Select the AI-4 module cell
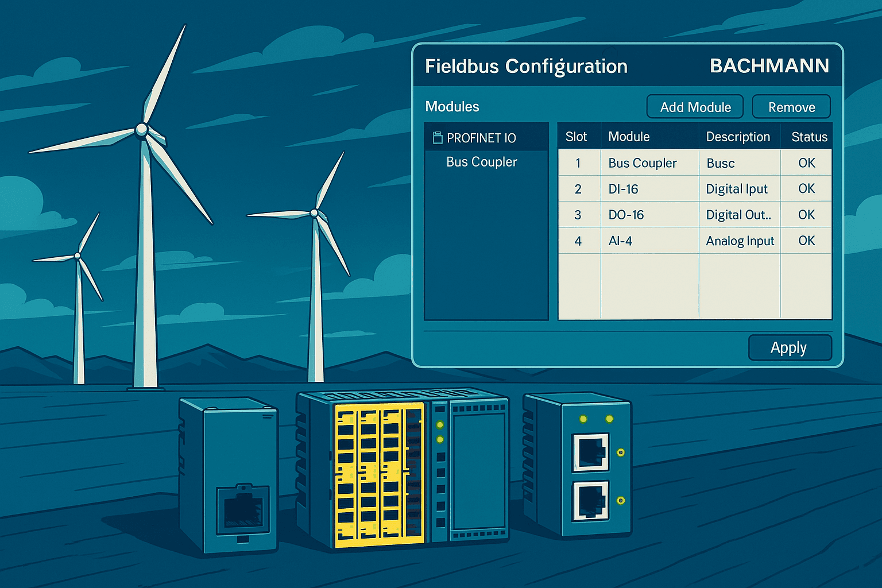The width and height of the screenshot is (882, 588). tap(649, 241)
